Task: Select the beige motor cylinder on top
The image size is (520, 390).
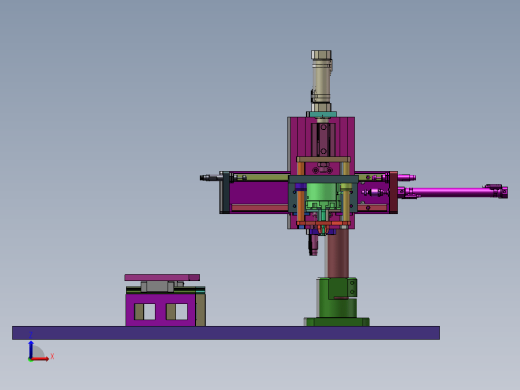Action: coord(322,81)
